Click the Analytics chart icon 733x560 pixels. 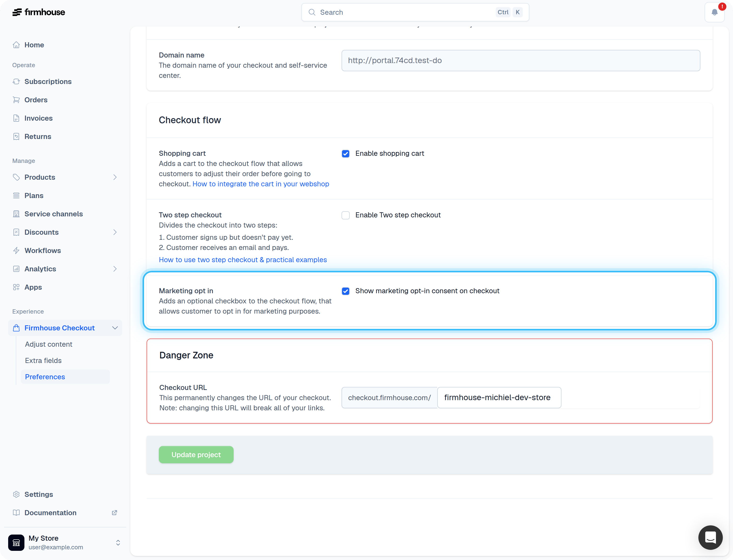(x=16, y=269)
